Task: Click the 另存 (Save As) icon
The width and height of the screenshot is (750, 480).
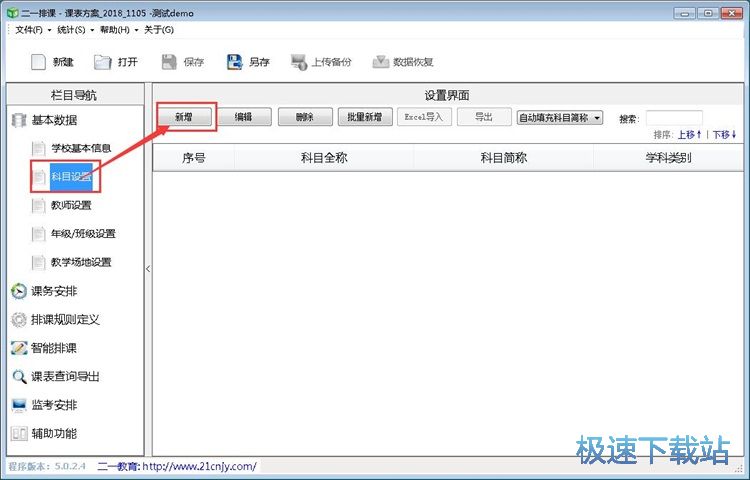Action: coord(234,62)
